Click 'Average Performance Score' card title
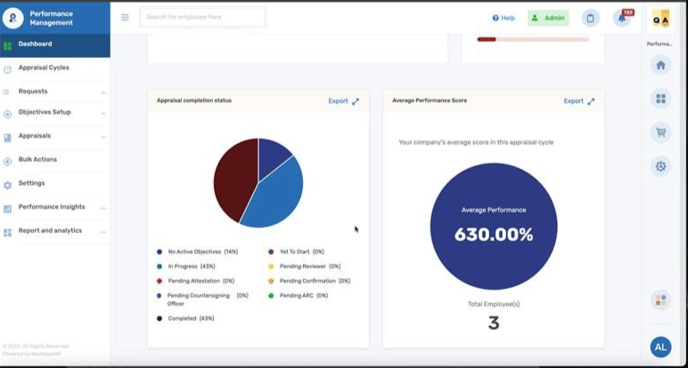This screenshot has height=368, width=688. [430, 100]
